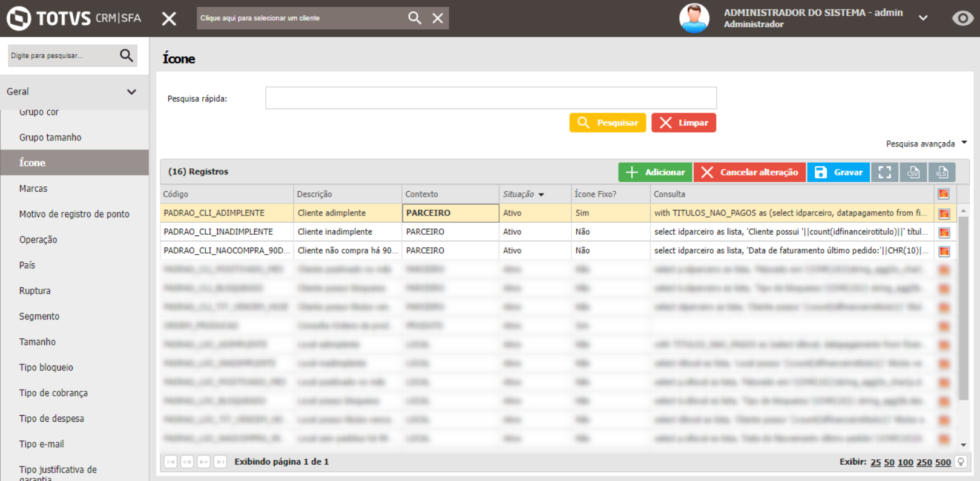This screenshot has width=980, height=481.
Task: Click the Gravar save button
Action: pos(839,172)
